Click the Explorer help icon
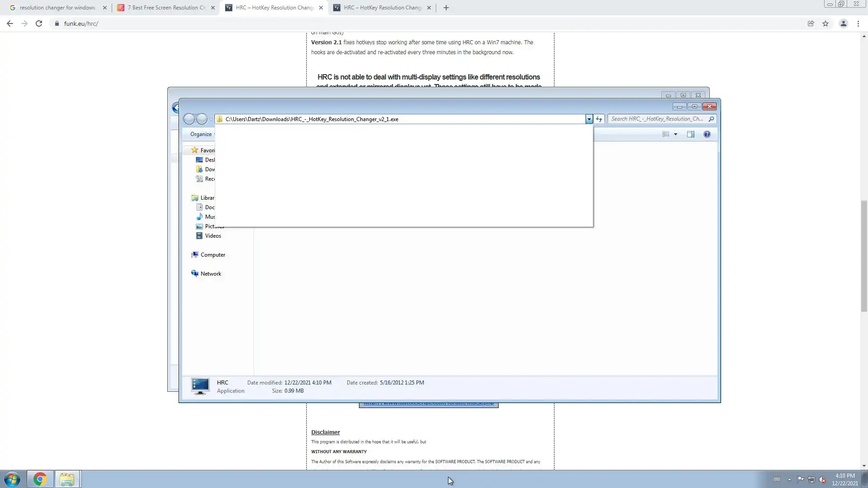 coord(707,134)
